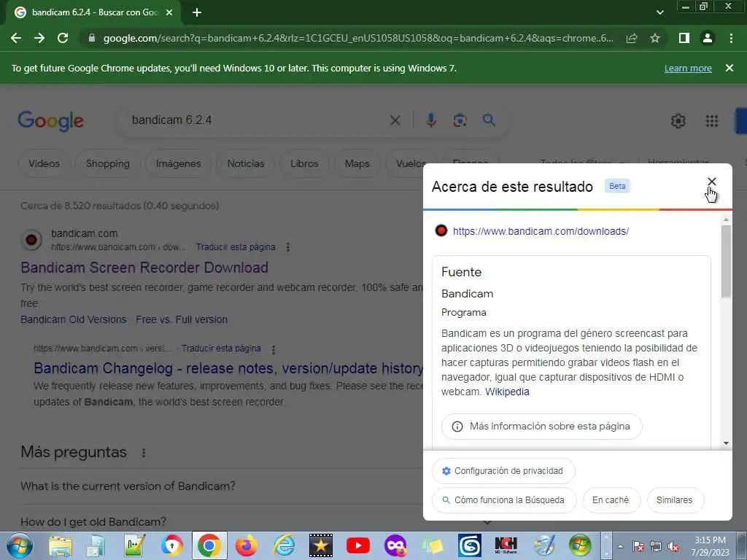Click the Google logo
The image size is (747, 560).
point(50,121)
